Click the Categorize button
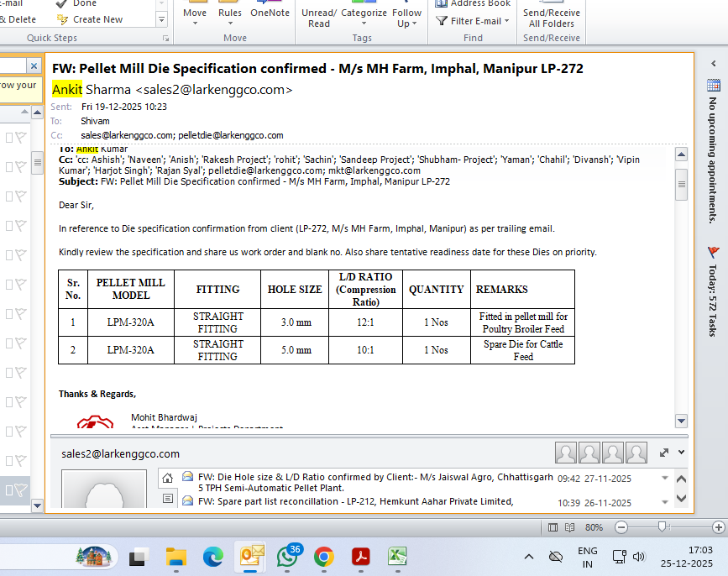The width and height of the screenshot is (728, 576). 364,15
